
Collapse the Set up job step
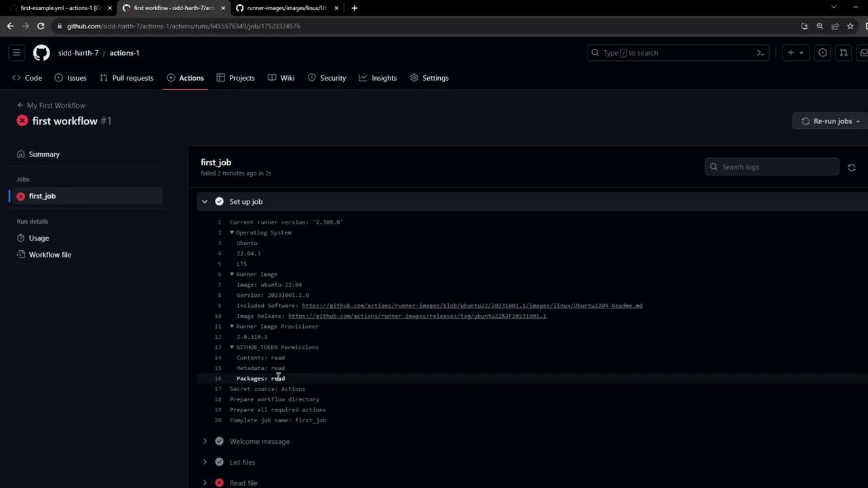205,201
